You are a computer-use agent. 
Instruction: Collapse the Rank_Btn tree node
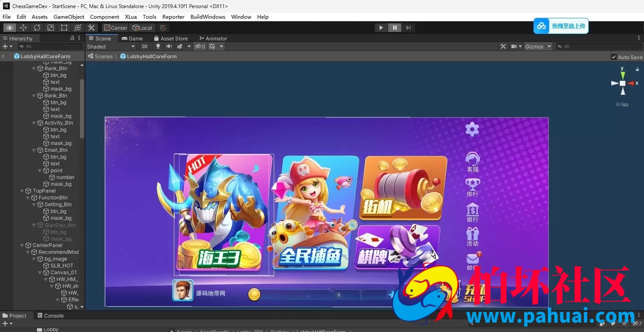[x=34, y=68]
